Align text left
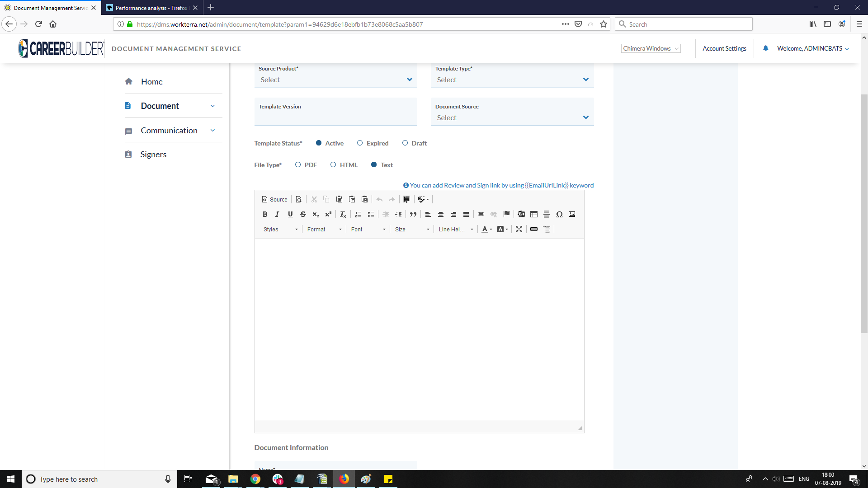The image size is (868, 488). point(428,215)
